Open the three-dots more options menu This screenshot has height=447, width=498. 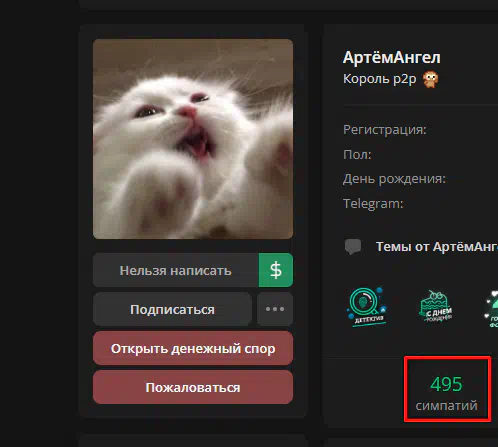coord(275,309)
